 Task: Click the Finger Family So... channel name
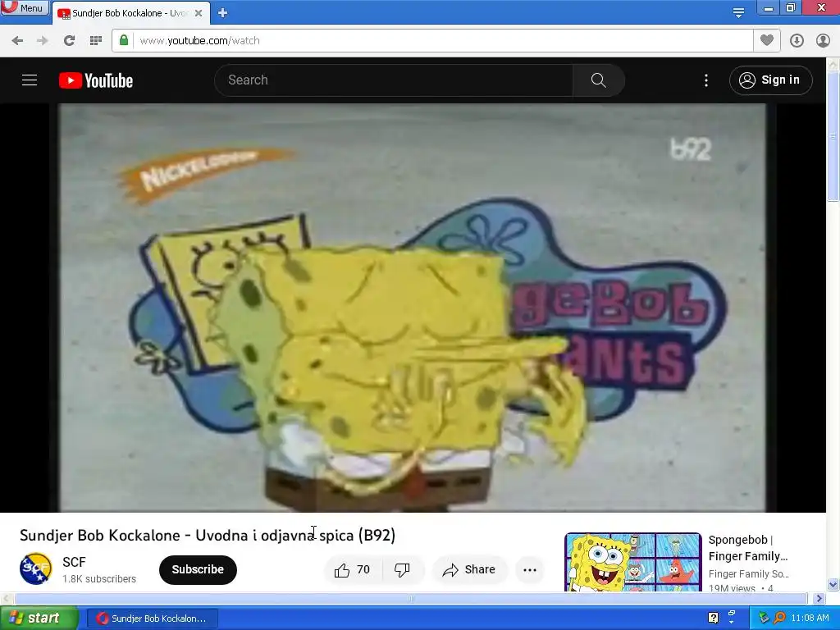click(x=748, y=573)
